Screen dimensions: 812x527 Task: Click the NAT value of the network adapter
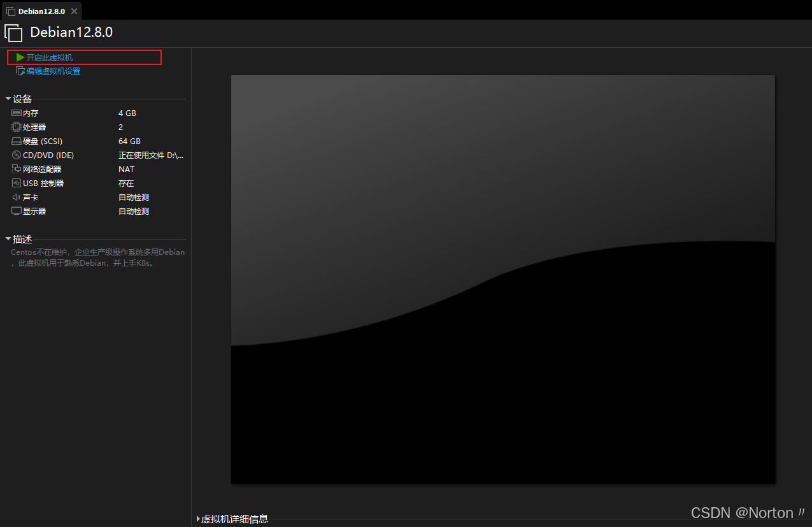126,169
